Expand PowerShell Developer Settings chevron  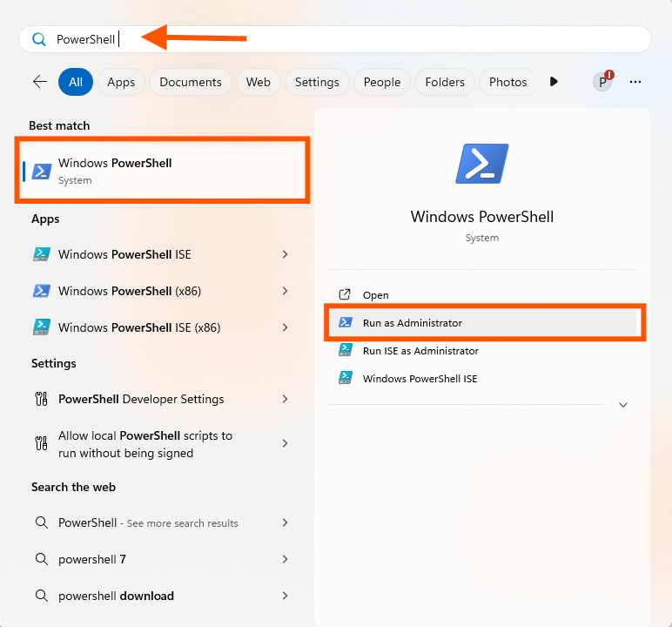(285, 399)
